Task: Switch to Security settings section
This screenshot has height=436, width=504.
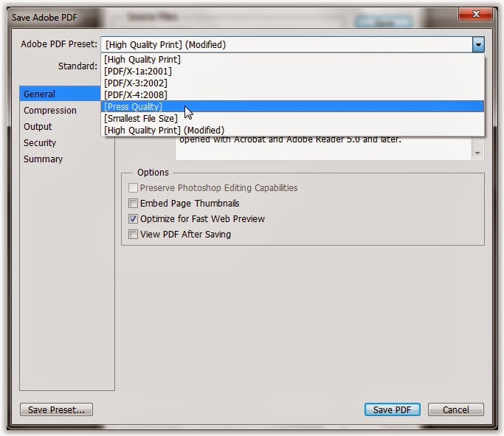Action: tap(40, 142)
